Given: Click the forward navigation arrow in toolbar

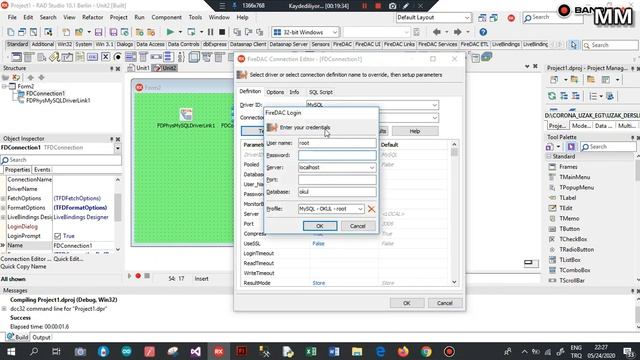Looking at the screenshot, I should tap(457, 32).
